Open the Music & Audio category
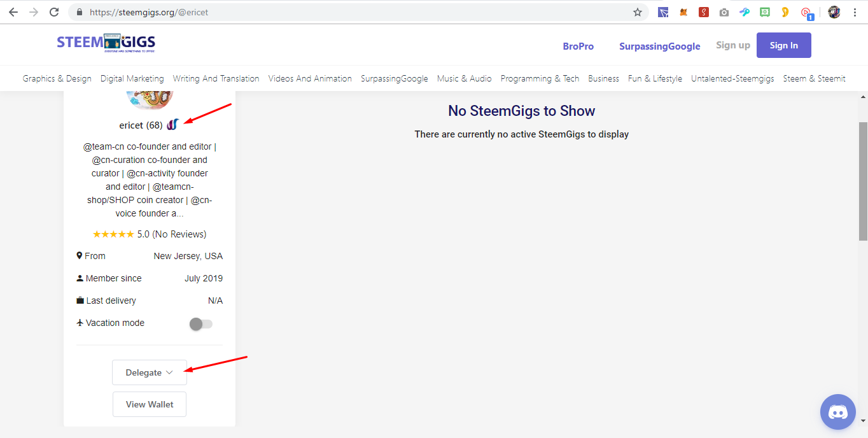 (465, 78)
